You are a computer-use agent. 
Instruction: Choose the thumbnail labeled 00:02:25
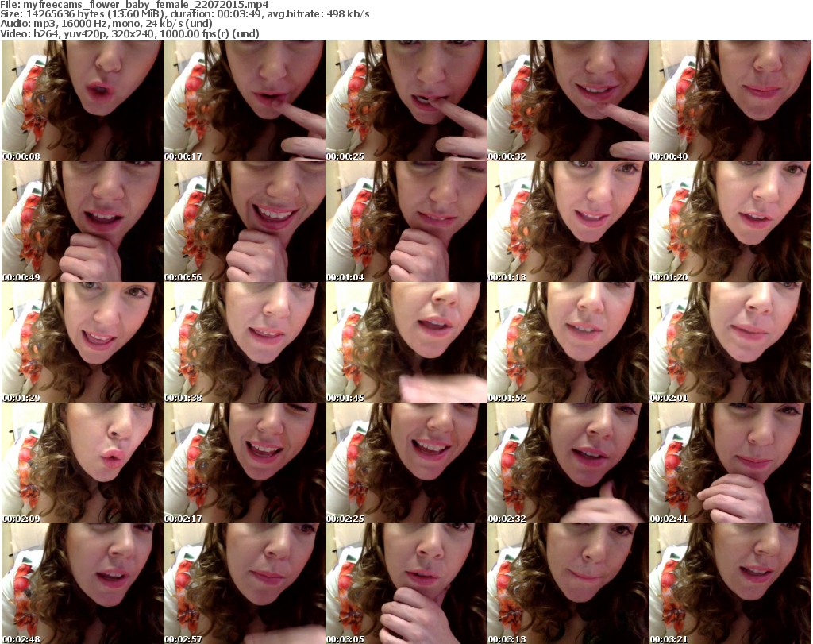coord(406,463)
